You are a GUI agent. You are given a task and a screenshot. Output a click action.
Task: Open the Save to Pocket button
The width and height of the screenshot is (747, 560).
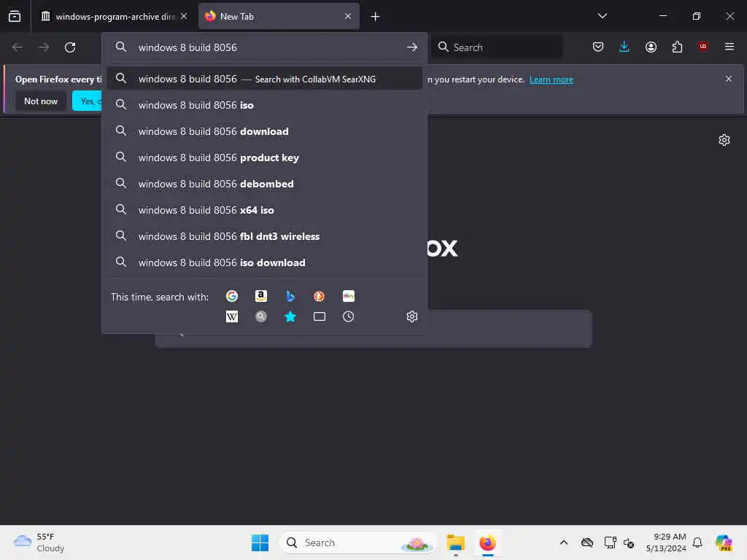[x=598, y=47]
